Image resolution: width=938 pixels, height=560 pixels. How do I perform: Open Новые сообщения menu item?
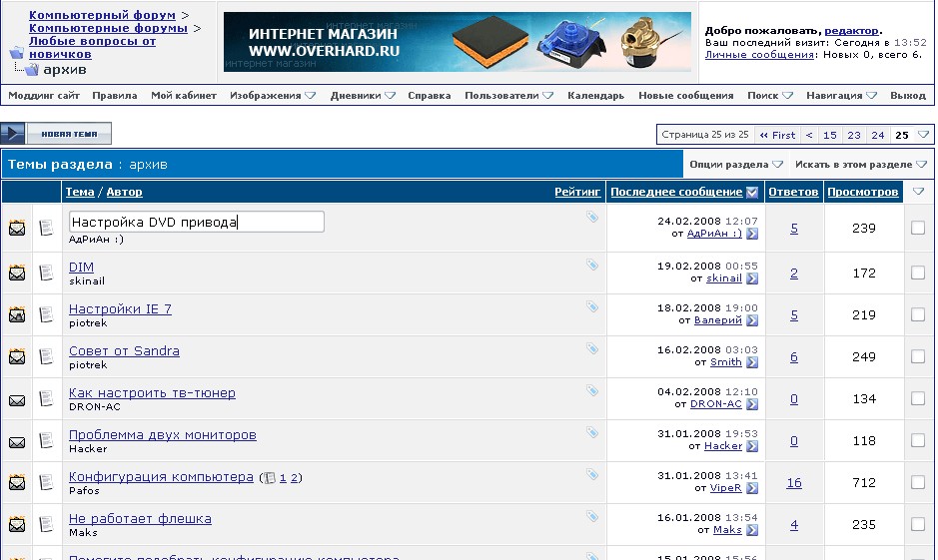(x=685, y=96)
